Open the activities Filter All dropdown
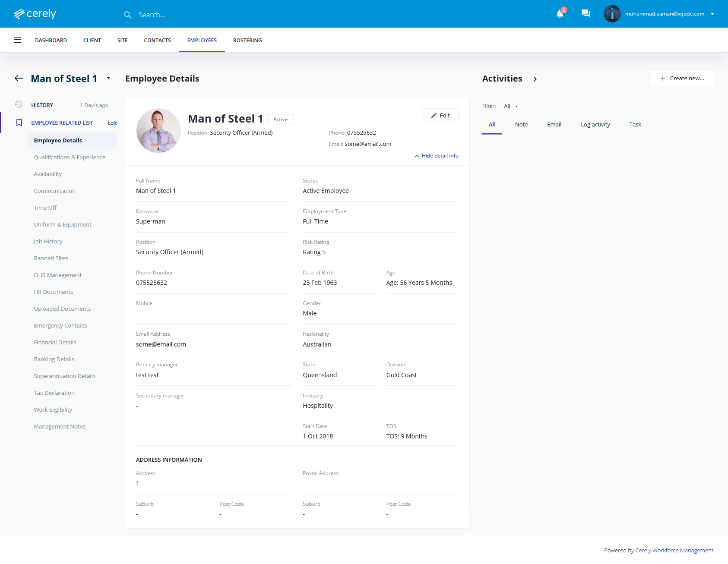728x564 pixels. tap(510, 106)
